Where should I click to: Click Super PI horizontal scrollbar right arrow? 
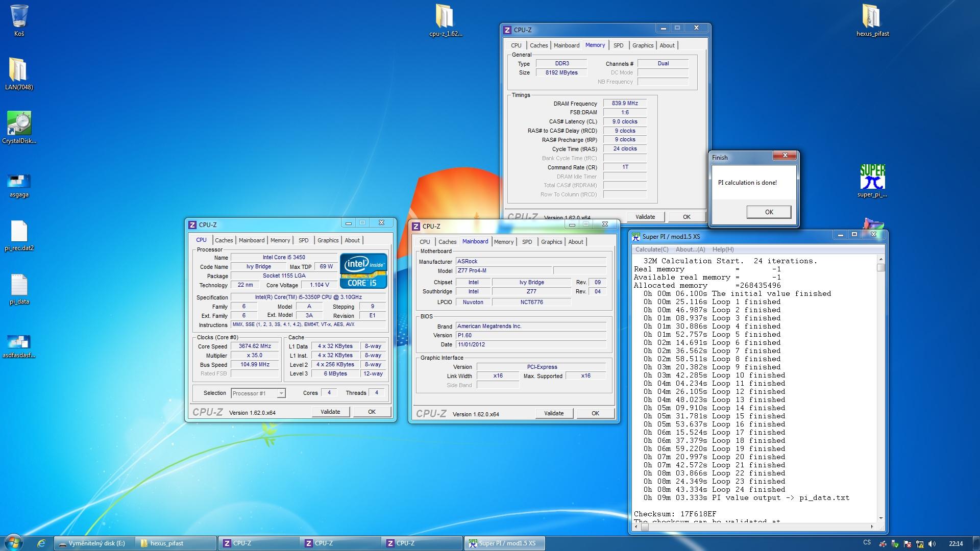(872, 527)
